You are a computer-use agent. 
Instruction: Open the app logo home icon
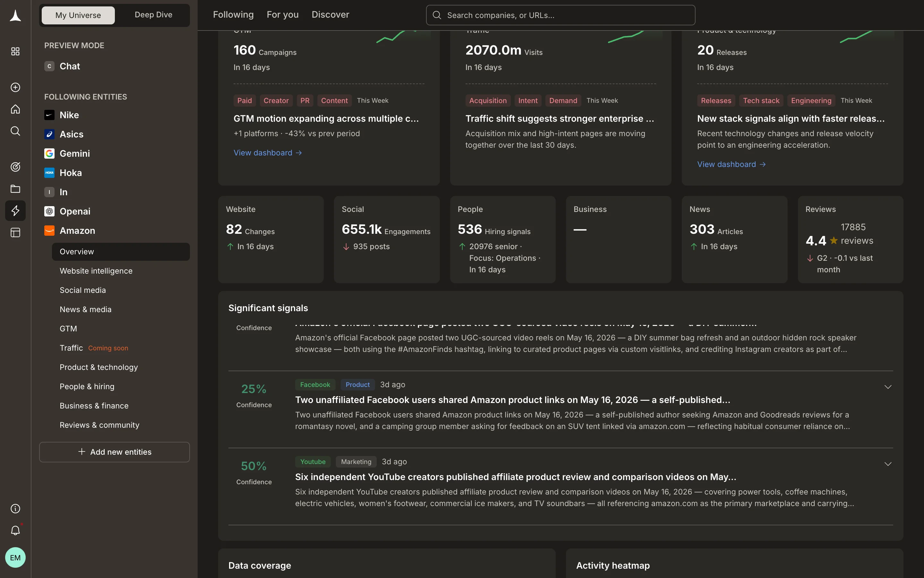click(x=15, y=16)
